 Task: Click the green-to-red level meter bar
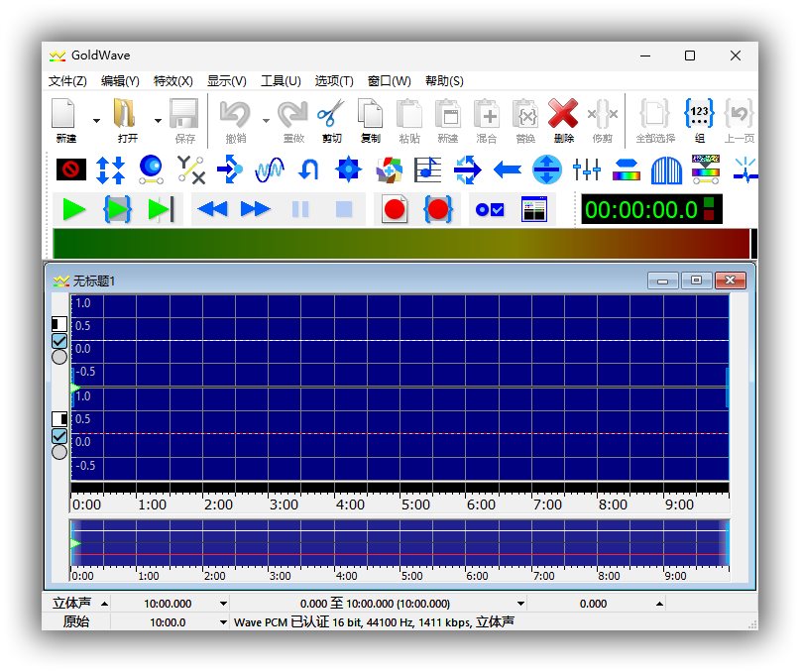tap(401, 244)
